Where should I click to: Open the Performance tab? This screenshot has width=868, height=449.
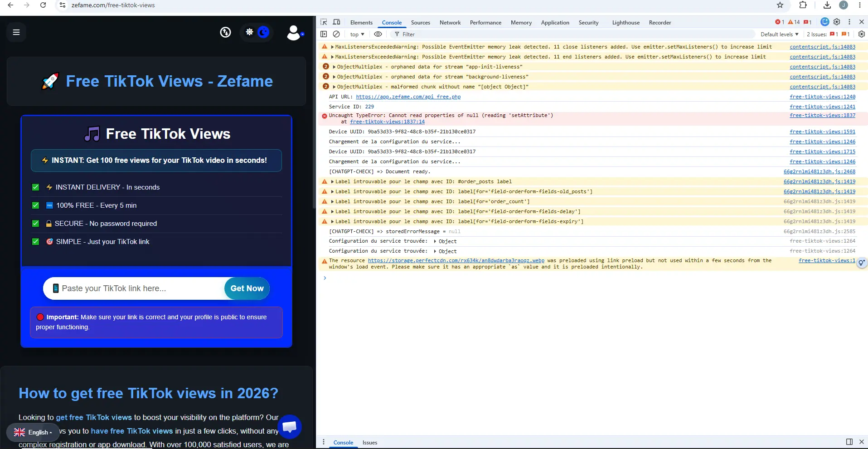click(485, 23)
